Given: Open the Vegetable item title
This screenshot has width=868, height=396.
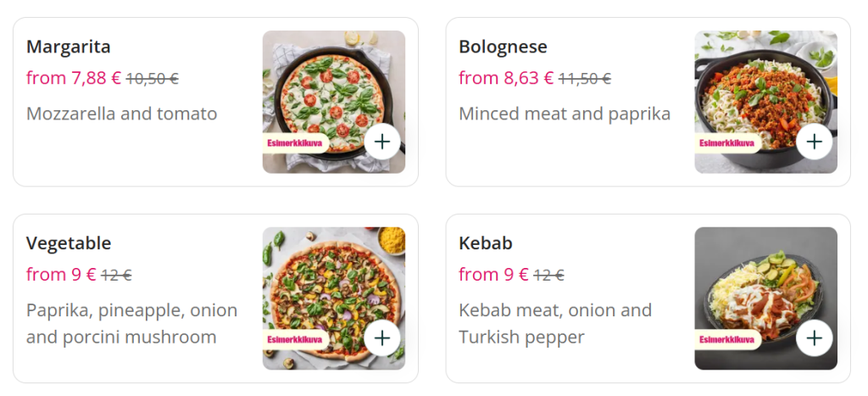Looking at the screenshot, I should pos(69,243).
